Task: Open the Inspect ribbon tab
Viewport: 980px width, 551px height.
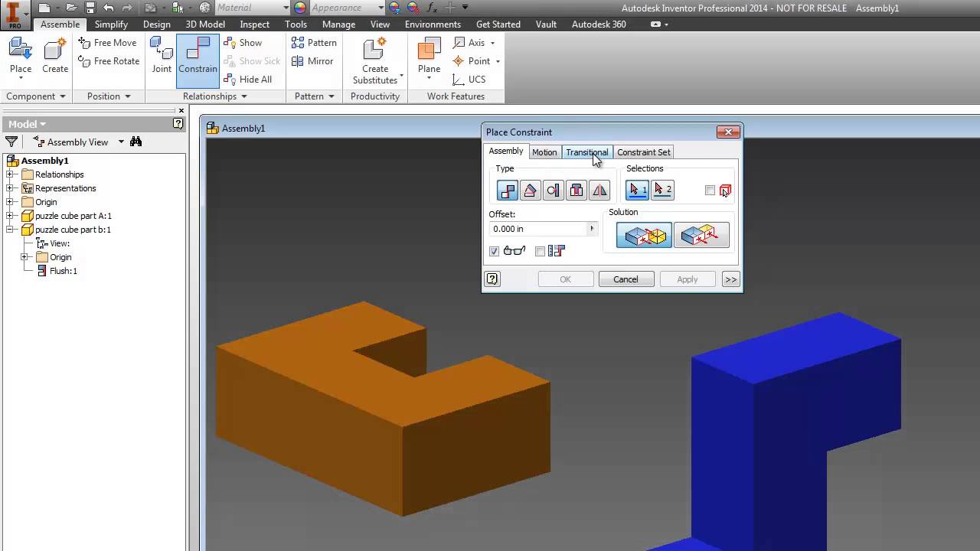Action: [x=255, y=24]
